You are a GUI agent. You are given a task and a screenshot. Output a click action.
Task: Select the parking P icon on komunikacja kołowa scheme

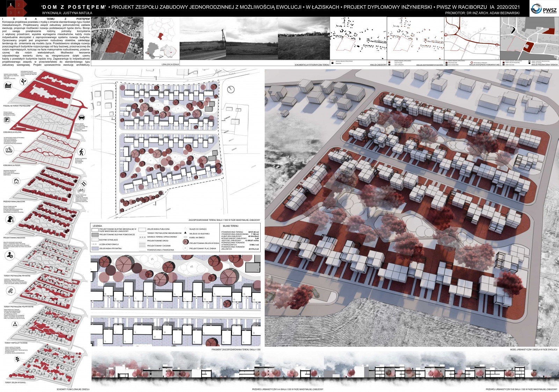click(x=7, y=120)
